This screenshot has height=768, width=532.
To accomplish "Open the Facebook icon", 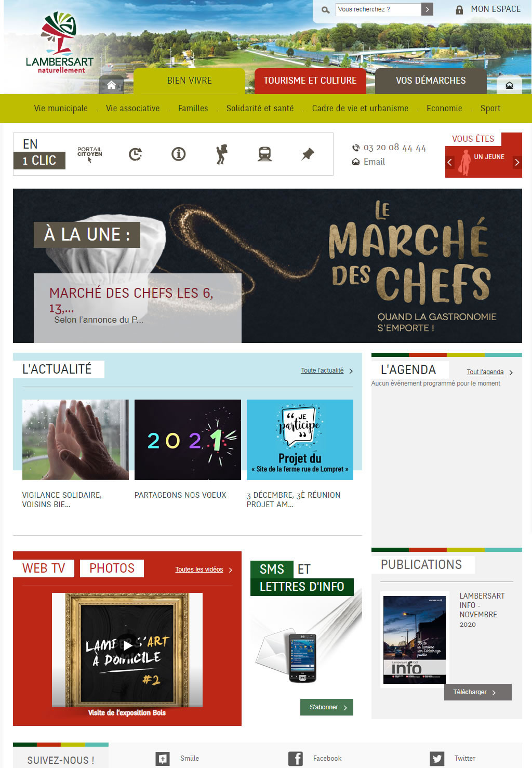I will [296, 759].
